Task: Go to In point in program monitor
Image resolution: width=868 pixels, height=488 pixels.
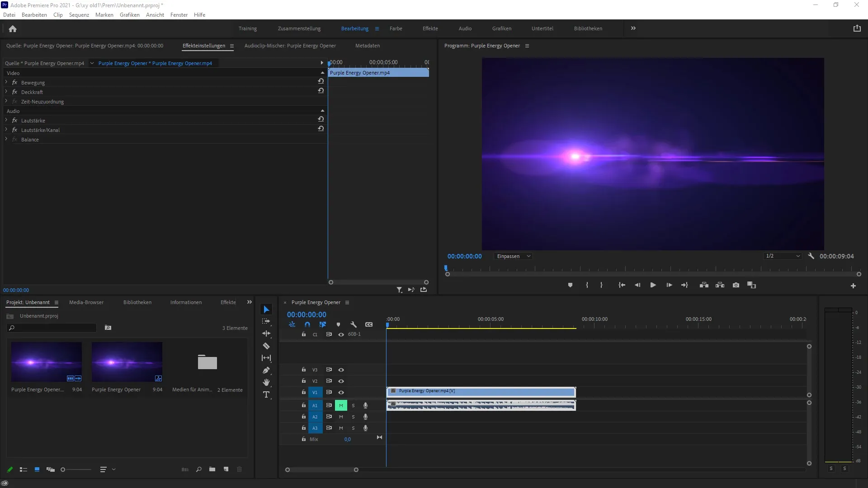Action: (x=622, y=285)
